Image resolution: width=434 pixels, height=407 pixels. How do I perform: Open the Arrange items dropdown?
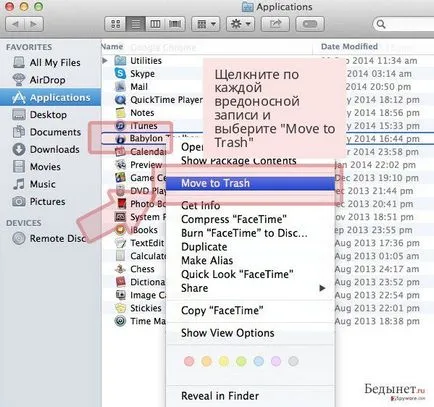coord(206,24)
